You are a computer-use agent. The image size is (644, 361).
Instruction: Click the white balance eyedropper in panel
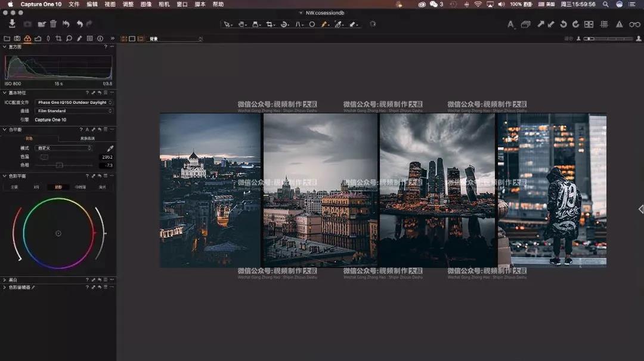click(110, 148)
